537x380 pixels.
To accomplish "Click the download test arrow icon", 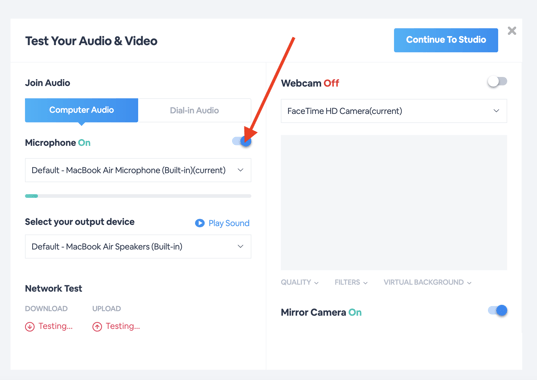I will pyautogui.click(x=30, y=327).
